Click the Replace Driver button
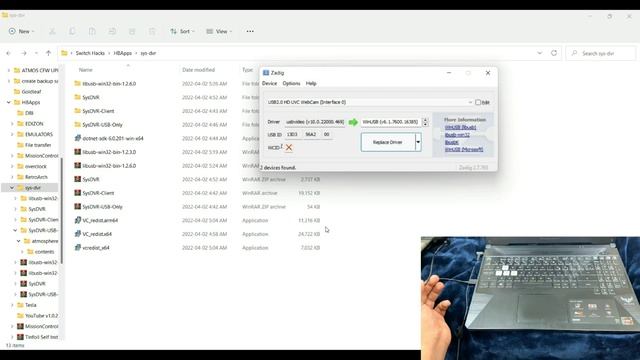 pyautogui.click(x=388, y=142)
